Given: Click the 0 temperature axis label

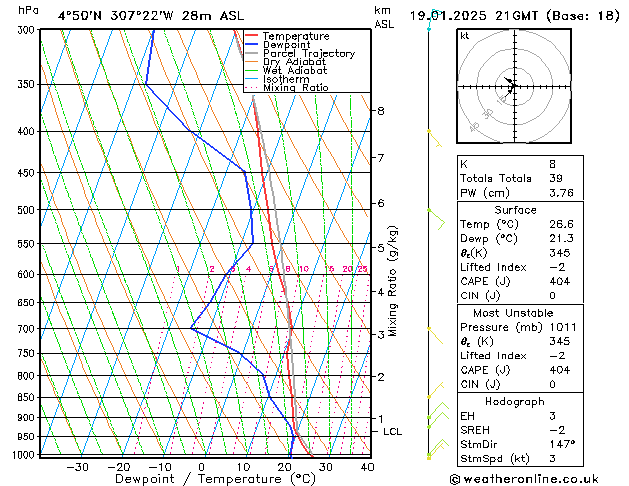Looking at the screenshot, I should tap(201, 467).
